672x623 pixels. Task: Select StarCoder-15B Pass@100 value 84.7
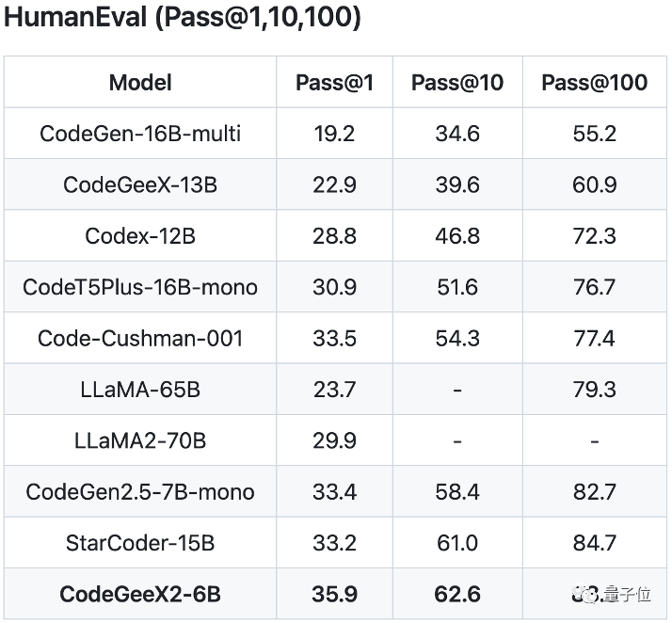pyautogui.click(x=595, y=543)
